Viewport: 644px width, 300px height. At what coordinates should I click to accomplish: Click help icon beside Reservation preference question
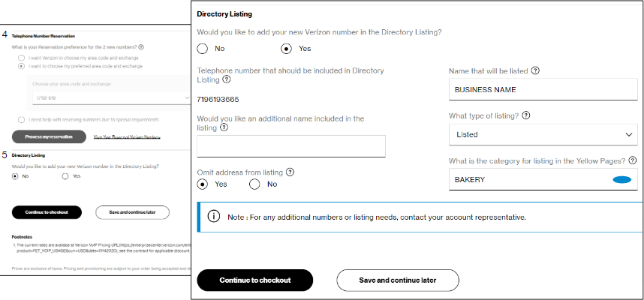pyautogui.click(x=141, y=46)
